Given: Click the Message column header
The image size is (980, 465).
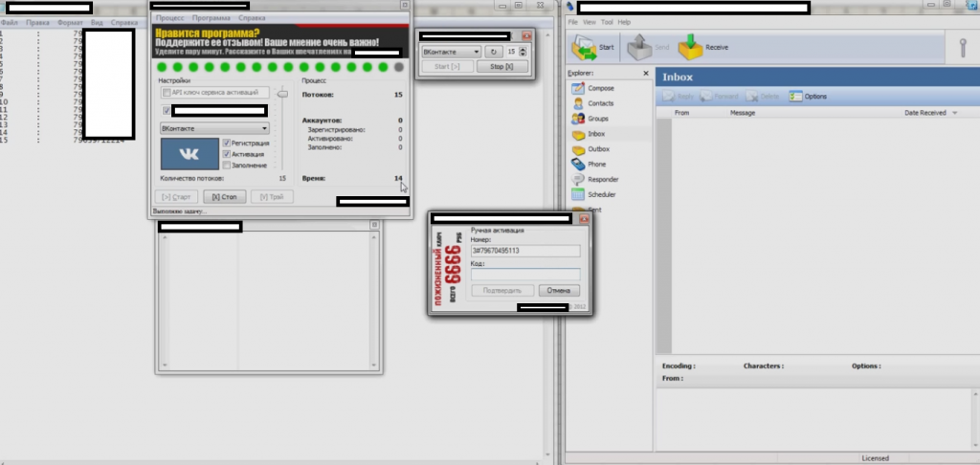Looking at the screenshot, I should 743,113.
